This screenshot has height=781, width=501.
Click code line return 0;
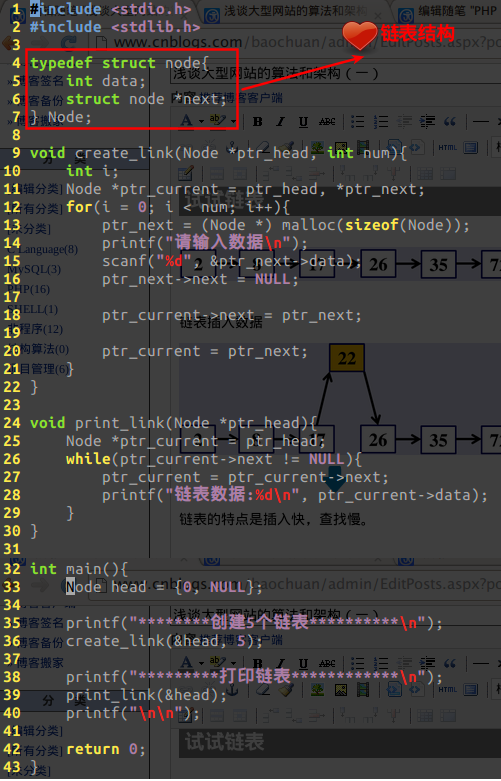click(106, 749)
